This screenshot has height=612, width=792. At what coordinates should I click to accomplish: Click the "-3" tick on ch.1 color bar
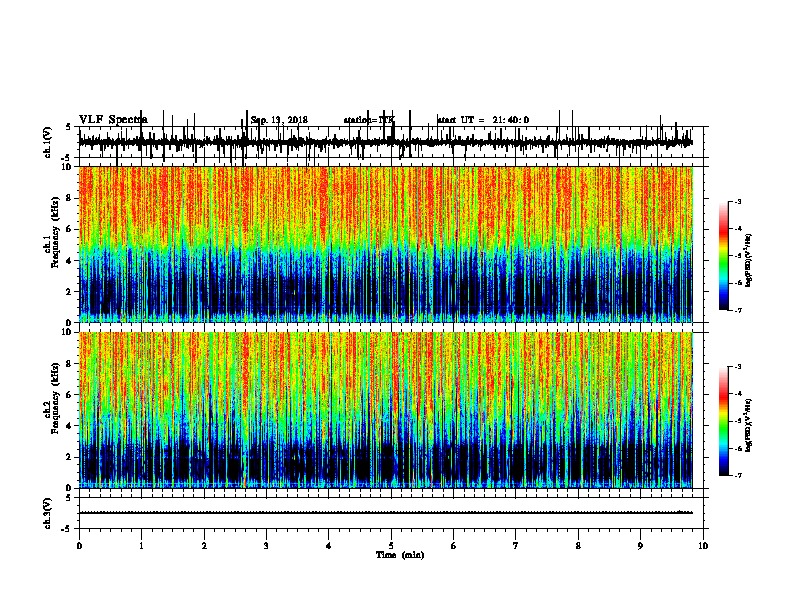(737, 201)
